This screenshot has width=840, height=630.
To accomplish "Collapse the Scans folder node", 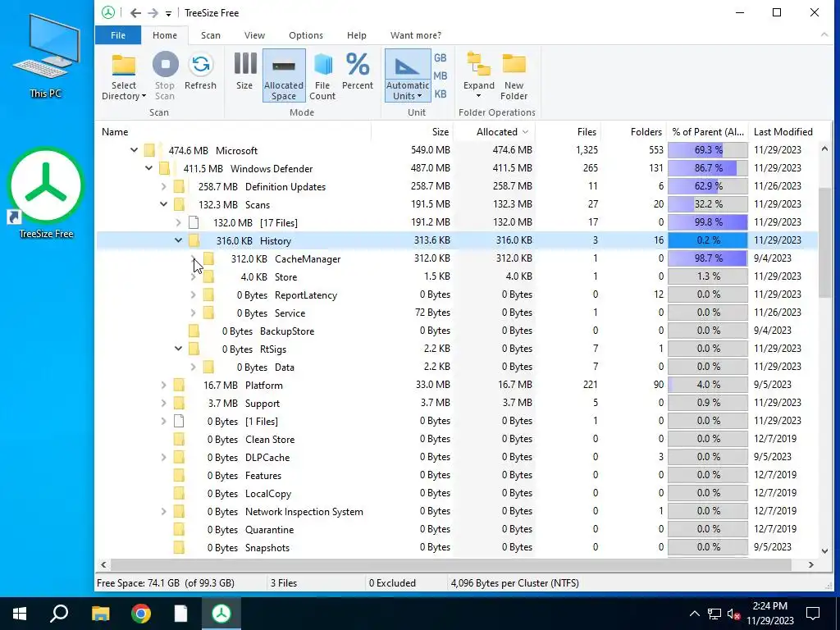I will (x=163, y=204).
